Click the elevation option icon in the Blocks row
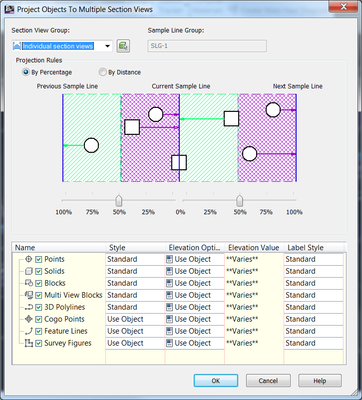362x400 pixels. click(x=170, y=283)
